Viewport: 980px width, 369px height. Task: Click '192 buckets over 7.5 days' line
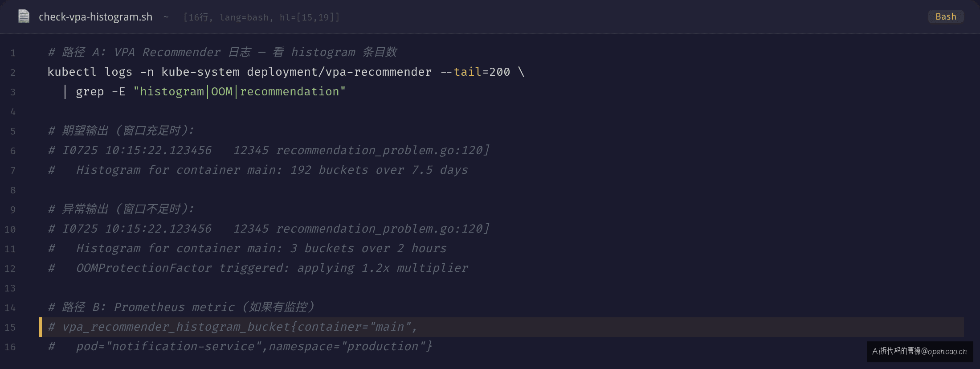[x=258, y=170]
